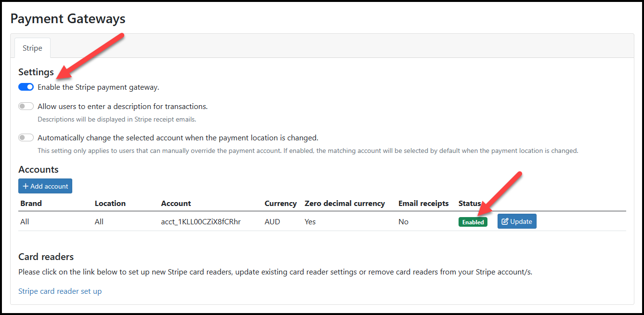This screenshot has height=315, width=644.
Task: Click the Currency column header
Action: [280, 204]
